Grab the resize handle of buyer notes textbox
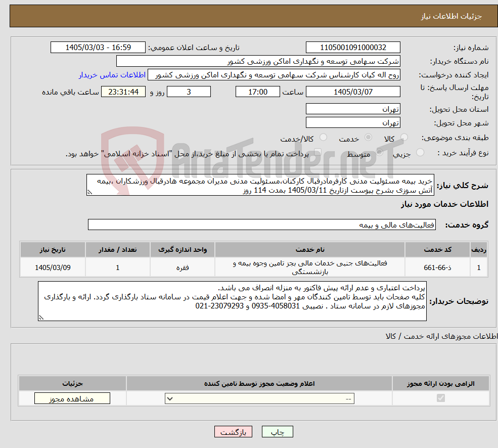 [41, 318]
